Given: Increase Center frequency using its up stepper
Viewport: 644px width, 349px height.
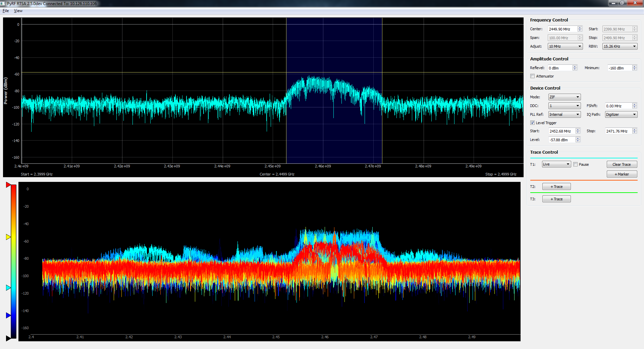Looking at the screenshot, I should tap(580, 28).
